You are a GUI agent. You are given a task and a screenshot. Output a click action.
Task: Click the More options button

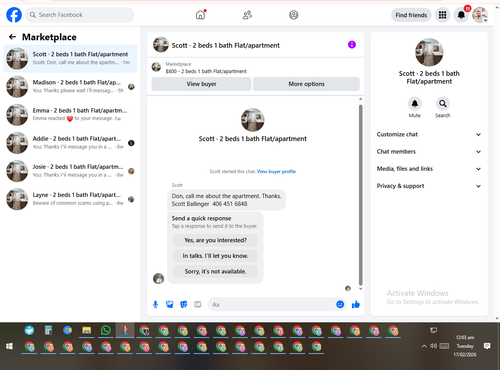[x=306, y=84]
